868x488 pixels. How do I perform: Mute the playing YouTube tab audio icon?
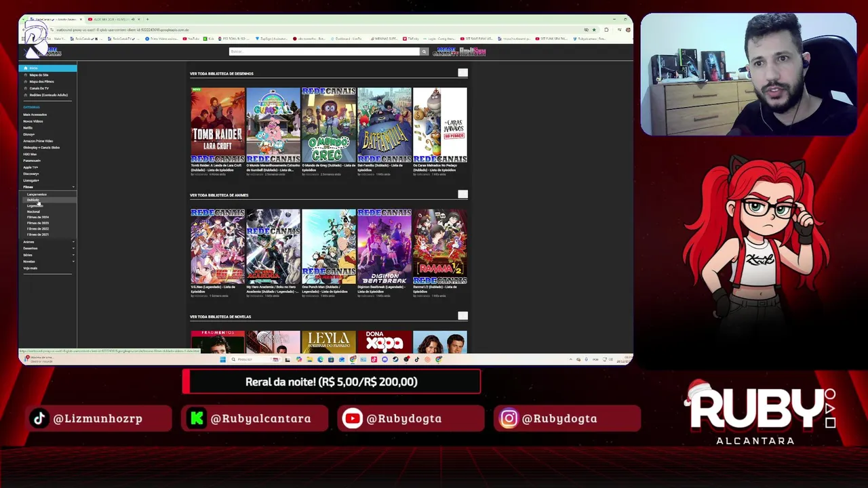(x=132, y=19)
